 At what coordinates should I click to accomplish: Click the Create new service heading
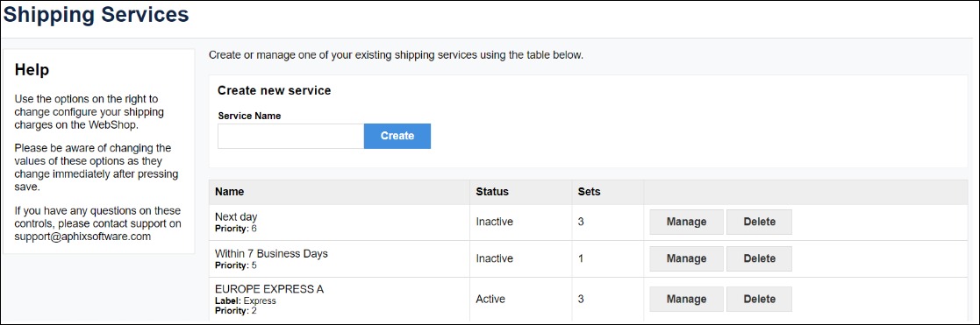click(275, 90)
